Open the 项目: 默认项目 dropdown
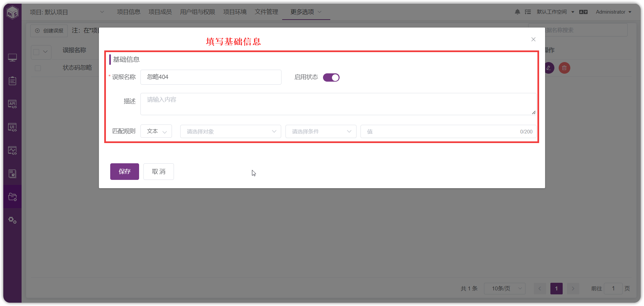644x306 pixels. coord(67,12)
